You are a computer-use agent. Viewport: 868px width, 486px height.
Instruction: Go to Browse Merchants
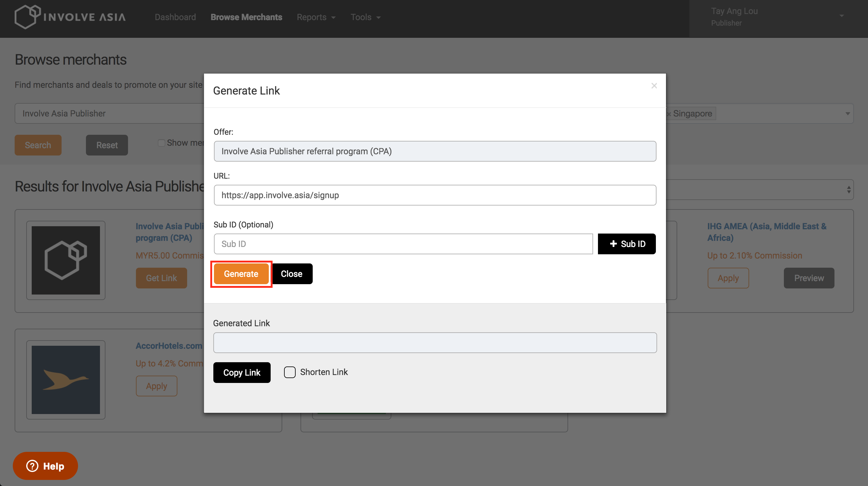[246, 17]
